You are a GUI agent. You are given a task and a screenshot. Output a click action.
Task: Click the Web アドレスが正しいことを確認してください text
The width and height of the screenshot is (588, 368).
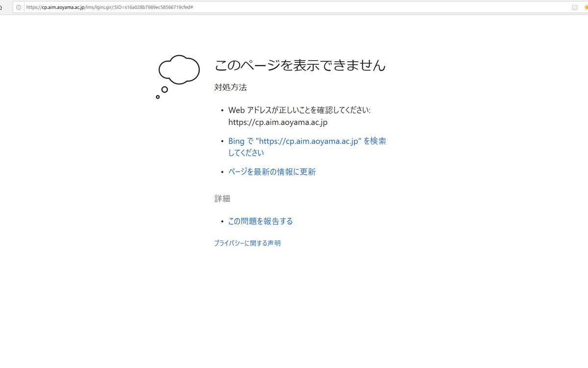[299, 110]
